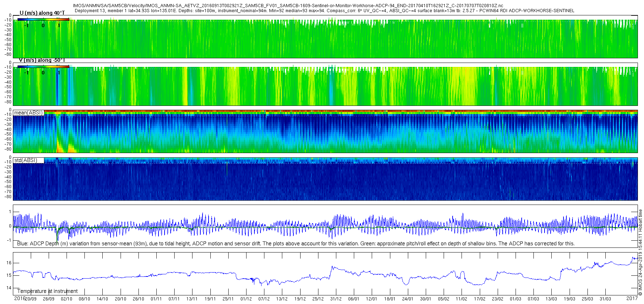Image resolution: width=644 pixels, height=304 pixels.
Task: Click the 14 tick on temperature axis
Action: click(9, 288)
